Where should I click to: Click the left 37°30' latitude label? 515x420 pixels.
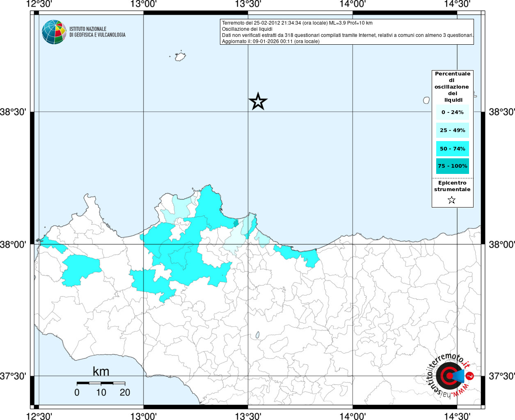point(13,376)
